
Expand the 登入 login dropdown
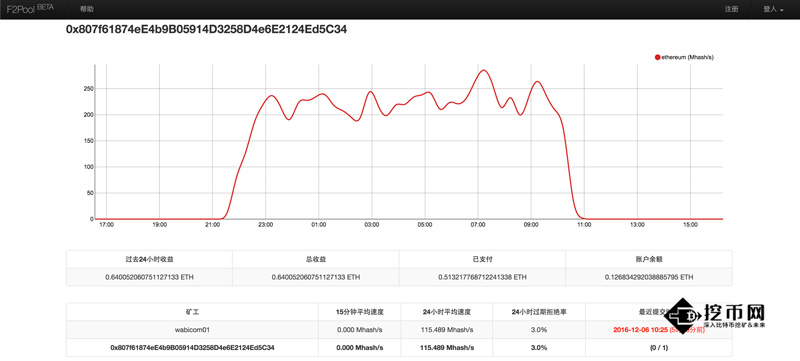coord(773,9)
